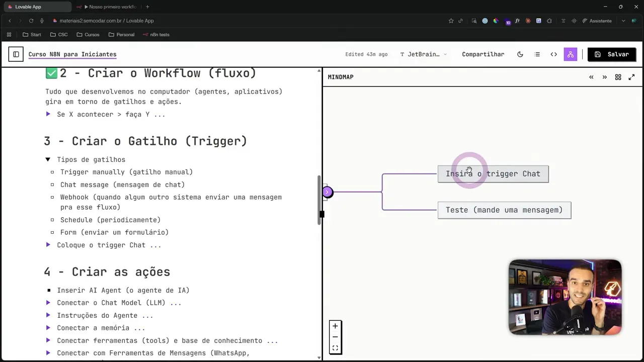The height and width of the screenshot is (362, 644).
Task: Open the grid layout icon in the MINDMAP panel
Action: point(618,77)
